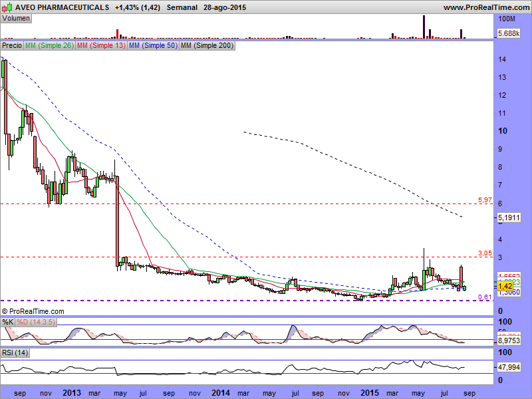The height and width of the screenshot is (399, 532).
Task: Click the 100M volume scale label
Action: [506, 19]
